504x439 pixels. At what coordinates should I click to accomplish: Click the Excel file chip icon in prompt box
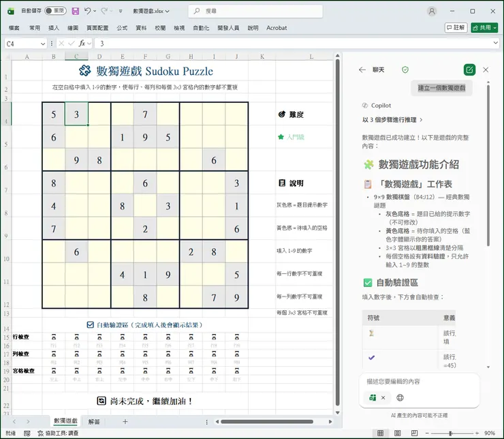(373, 398)
